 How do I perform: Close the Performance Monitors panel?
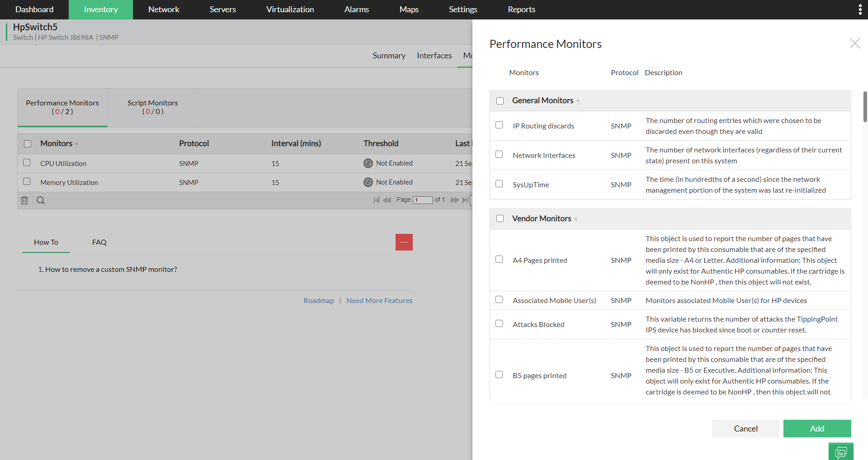click(855, 43)
